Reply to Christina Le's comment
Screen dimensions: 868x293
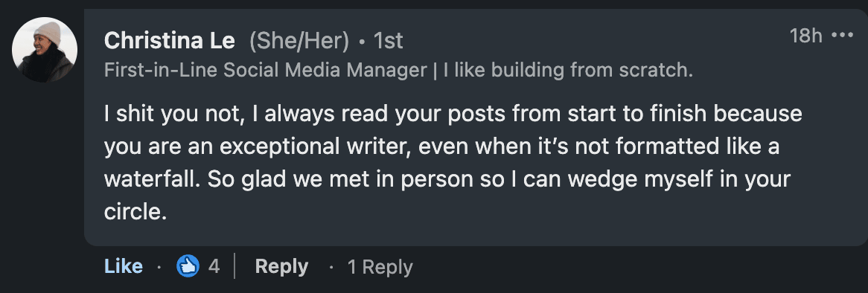pyautogui.click(x=281, y=266)
